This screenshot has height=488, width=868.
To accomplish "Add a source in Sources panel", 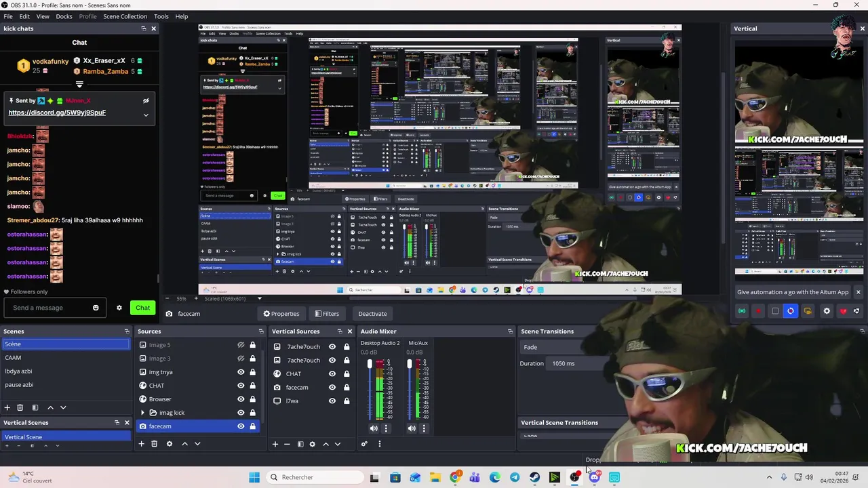I will 141,444.
